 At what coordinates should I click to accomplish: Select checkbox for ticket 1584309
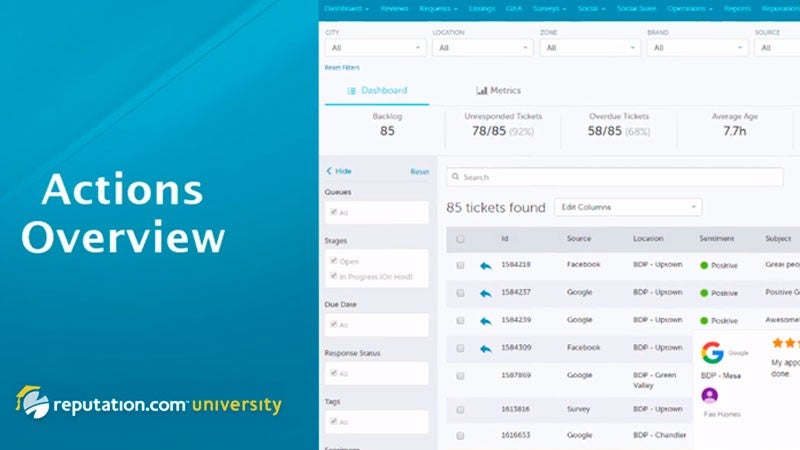click(460, 348)
